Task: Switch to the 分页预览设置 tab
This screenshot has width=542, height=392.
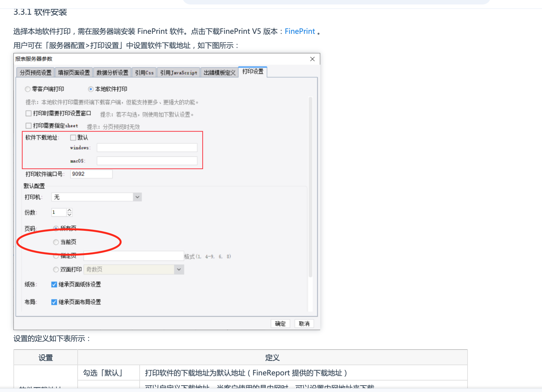Action: [x=35, y=72]
